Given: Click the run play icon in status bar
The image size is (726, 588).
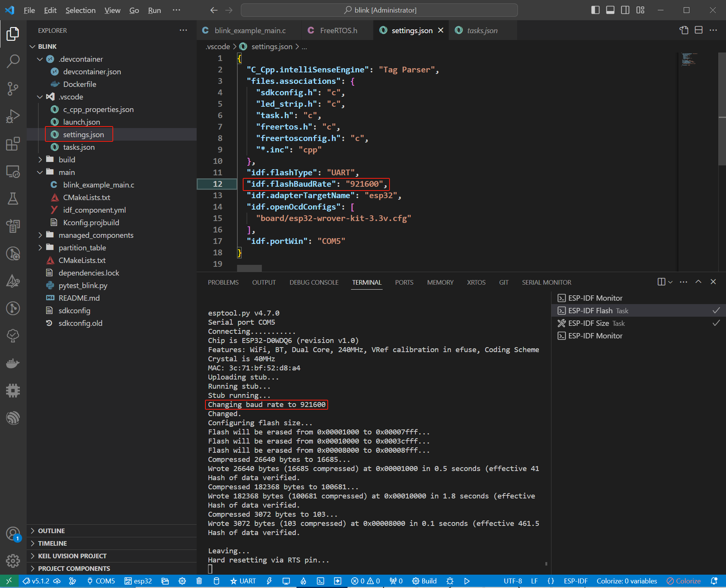Looking at the screenshot, I should point(467,581).
